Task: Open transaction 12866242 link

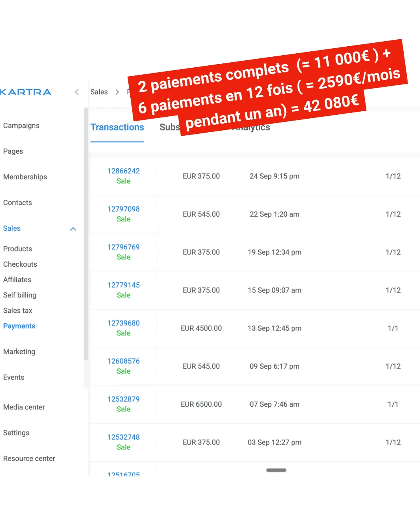Action: coord(123,171)
